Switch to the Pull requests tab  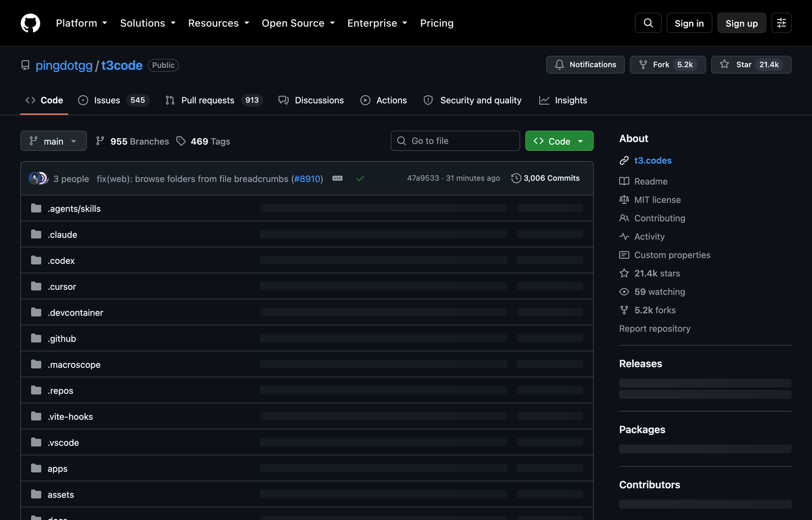click(x=214, y=100)
